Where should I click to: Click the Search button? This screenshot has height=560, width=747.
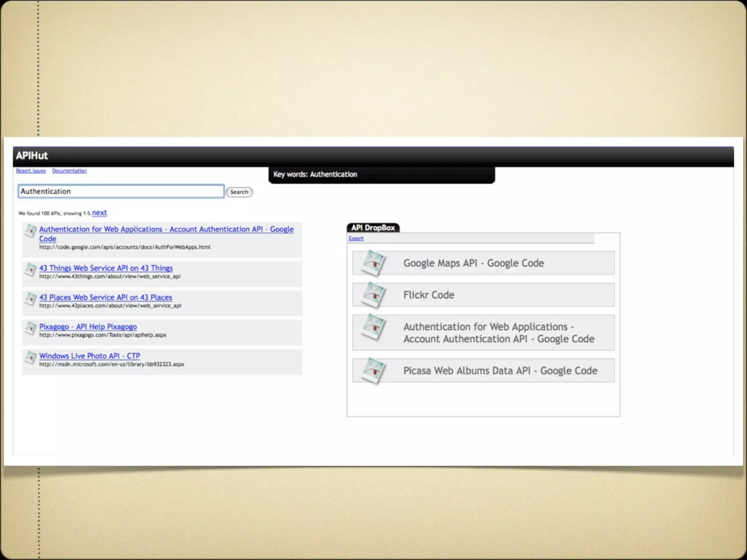pos(239,192)
